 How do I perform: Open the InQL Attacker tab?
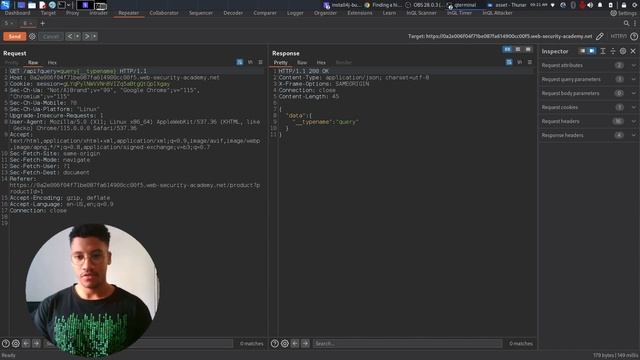point(498,13)
